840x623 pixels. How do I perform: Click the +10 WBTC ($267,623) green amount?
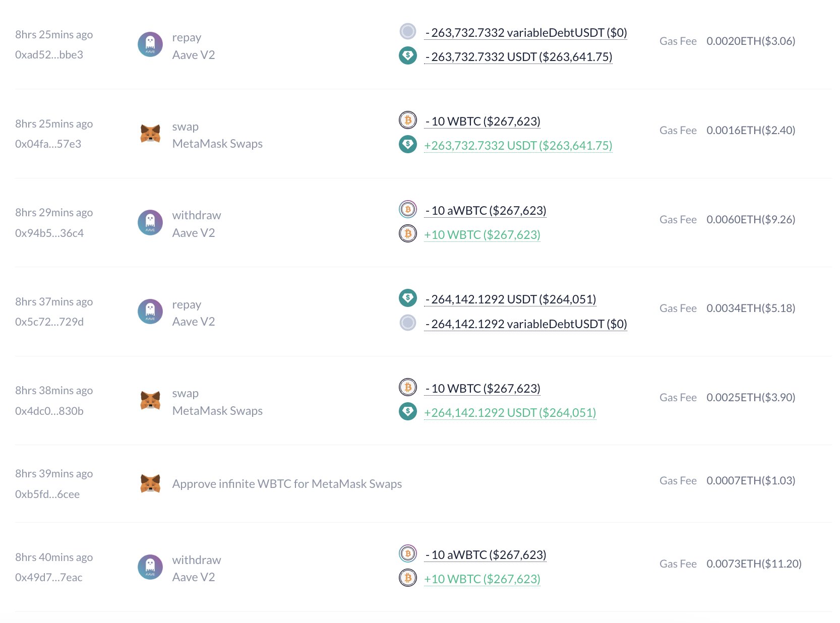pos(482,579)
